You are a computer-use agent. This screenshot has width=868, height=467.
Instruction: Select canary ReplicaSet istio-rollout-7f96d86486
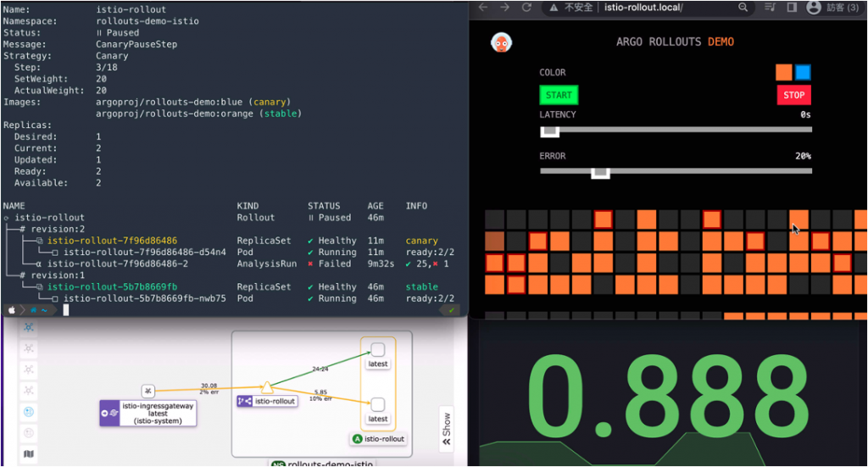(x=112, y=241)
